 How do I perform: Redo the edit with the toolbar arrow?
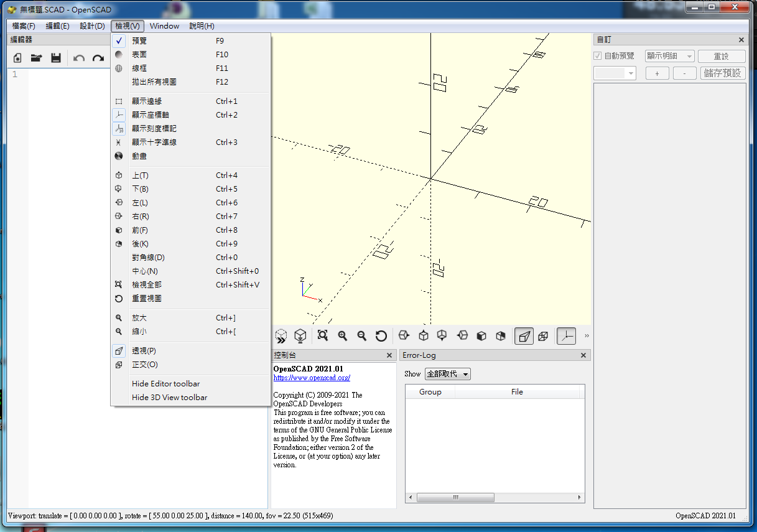point(98,58)
